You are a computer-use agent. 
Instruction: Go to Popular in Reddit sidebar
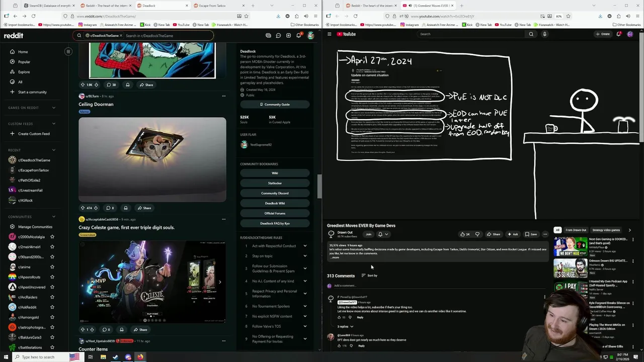point(24,62)
